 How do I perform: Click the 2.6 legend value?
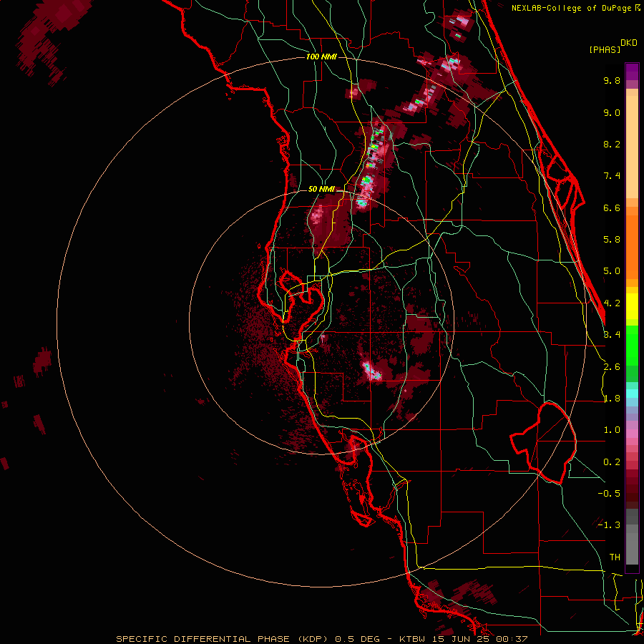612,367
